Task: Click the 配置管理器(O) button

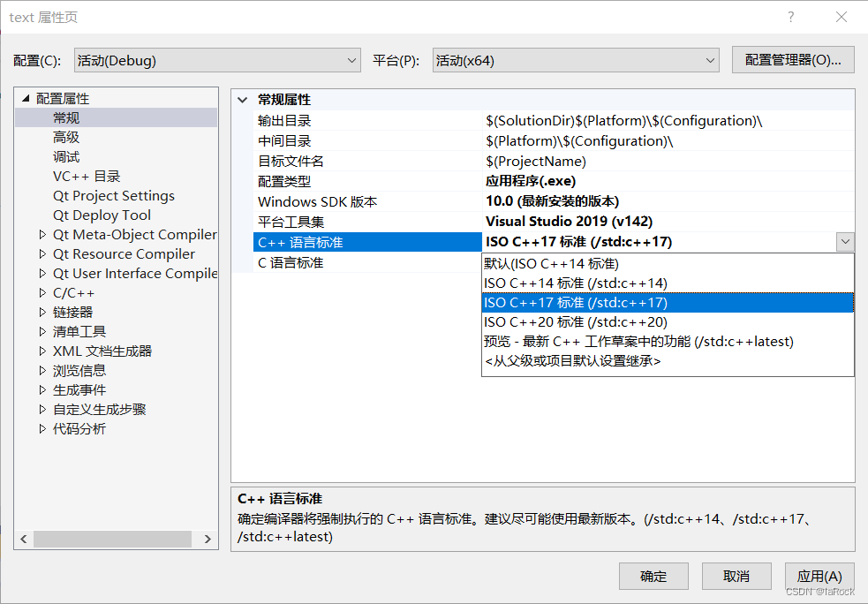Action: (792, 60)
